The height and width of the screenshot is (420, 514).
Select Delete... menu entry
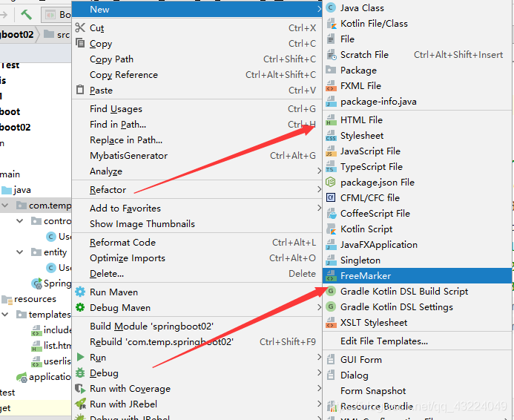point(197,274)
